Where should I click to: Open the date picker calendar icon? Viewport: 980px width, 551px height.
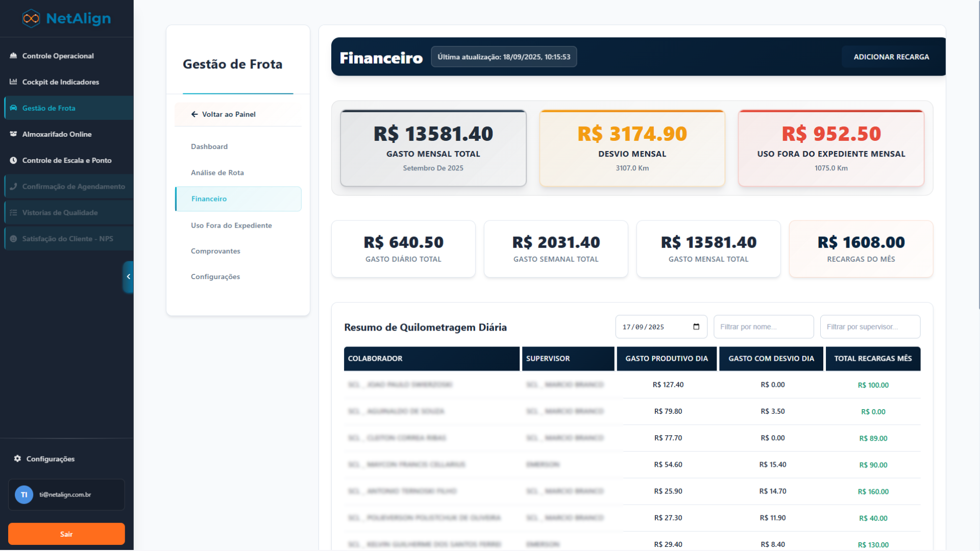696,327
